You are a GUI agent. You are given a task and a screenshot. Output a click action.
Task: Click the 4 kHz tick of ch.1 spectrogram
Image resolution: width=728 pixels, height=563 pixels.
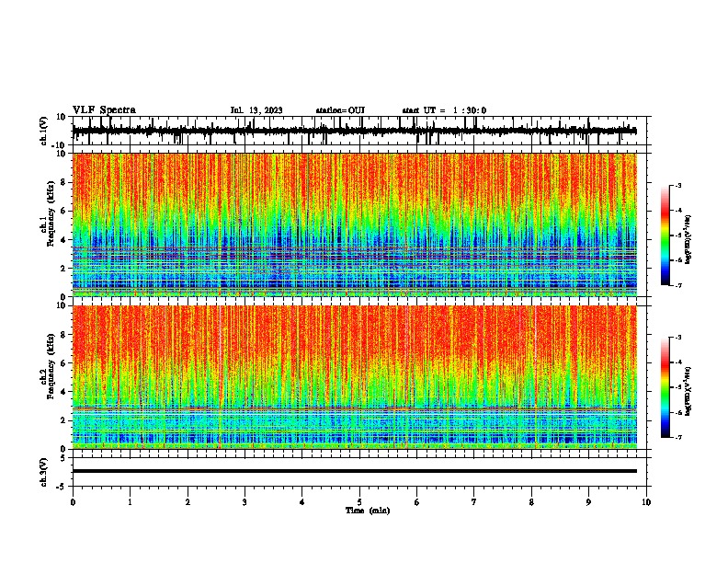(64, 240)
